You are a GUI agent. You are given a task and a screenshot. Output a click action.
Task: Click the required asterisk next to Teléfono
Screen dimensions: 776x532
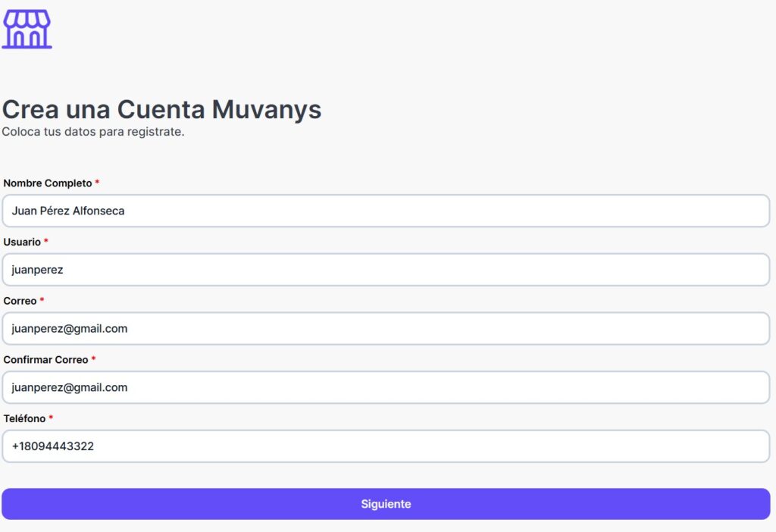(x=51, y=418)
